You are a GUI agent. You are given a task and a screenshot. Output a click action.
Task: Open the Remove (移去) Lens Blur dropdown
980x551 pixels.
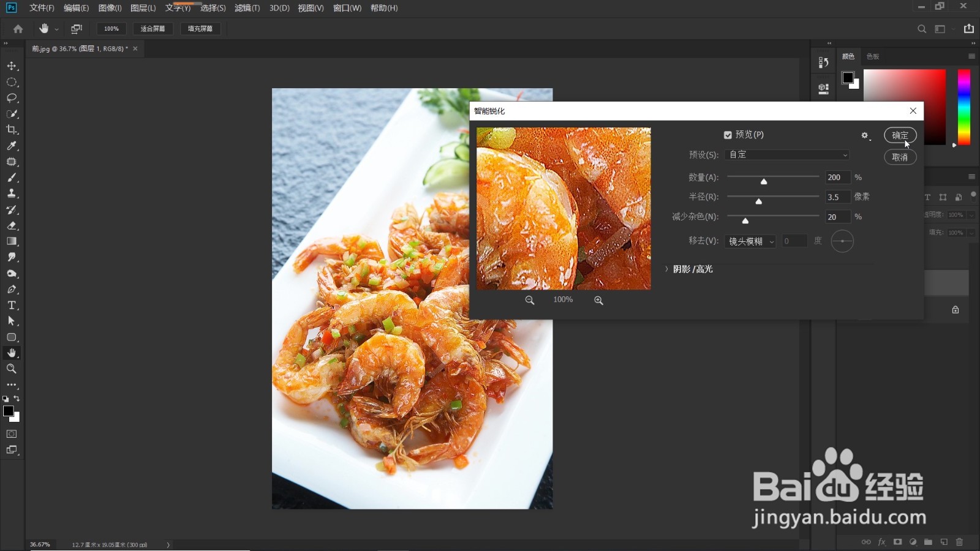(750, 241)
